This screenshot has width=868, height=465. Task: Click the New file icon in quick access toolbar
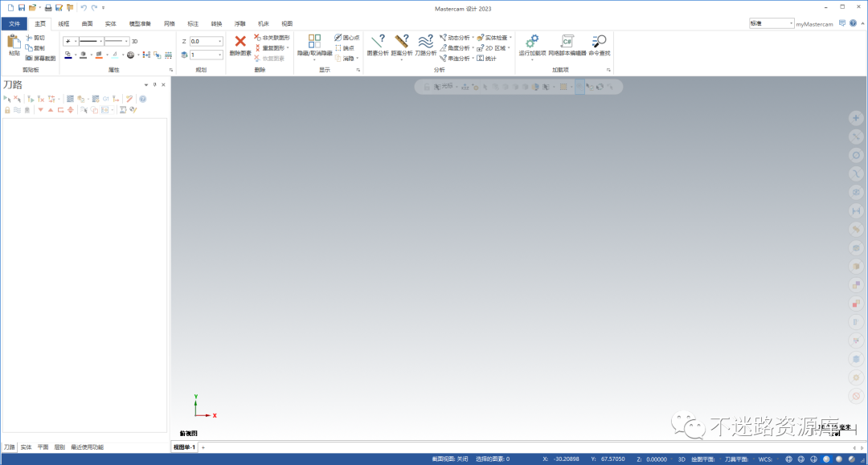coord(10,8)
